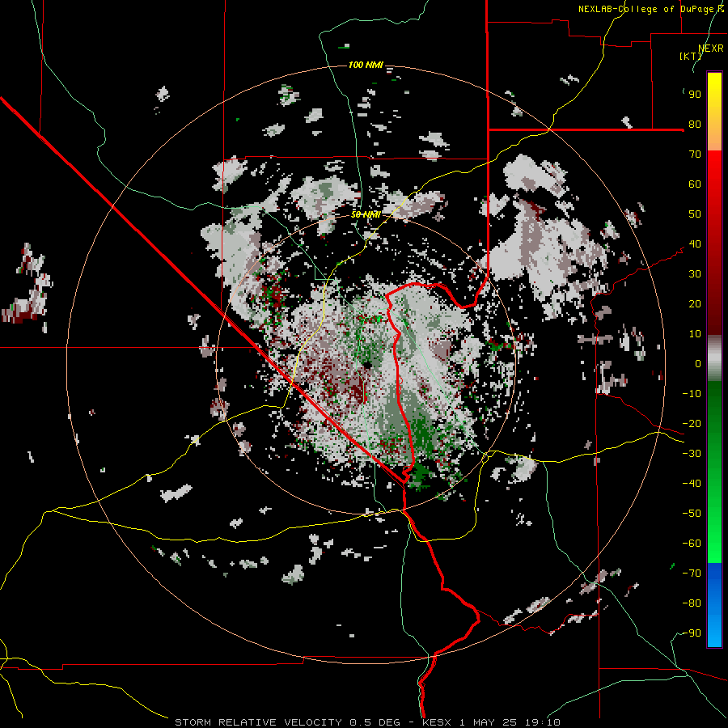Click the 80 value on velocity scale
This screenshot has height=728, width=728.
695,125
